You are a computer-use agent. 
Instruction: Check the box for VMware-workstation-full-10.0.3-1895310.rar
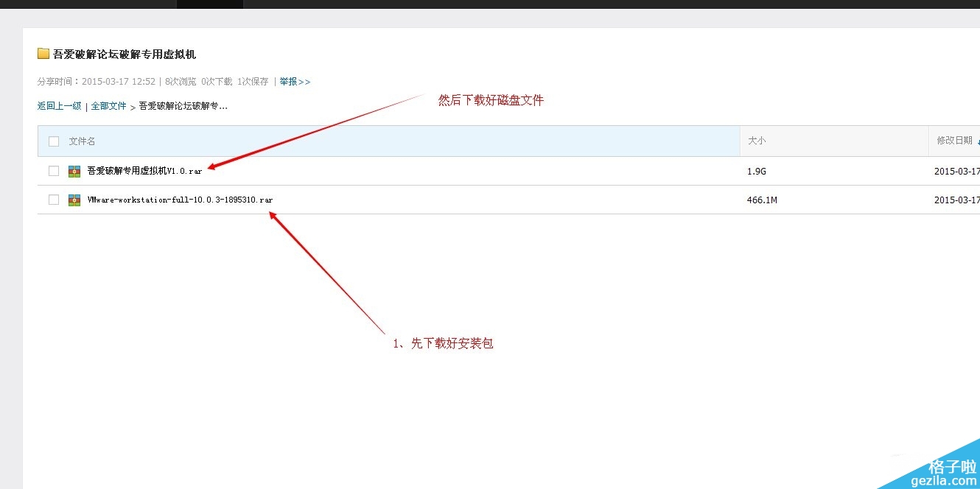(x=54, y=200)
